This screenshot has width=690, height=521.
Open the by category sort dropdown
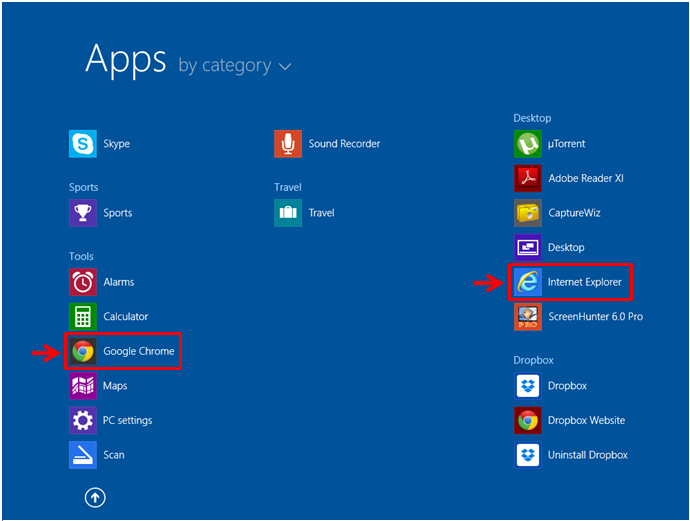coord(235,66)
